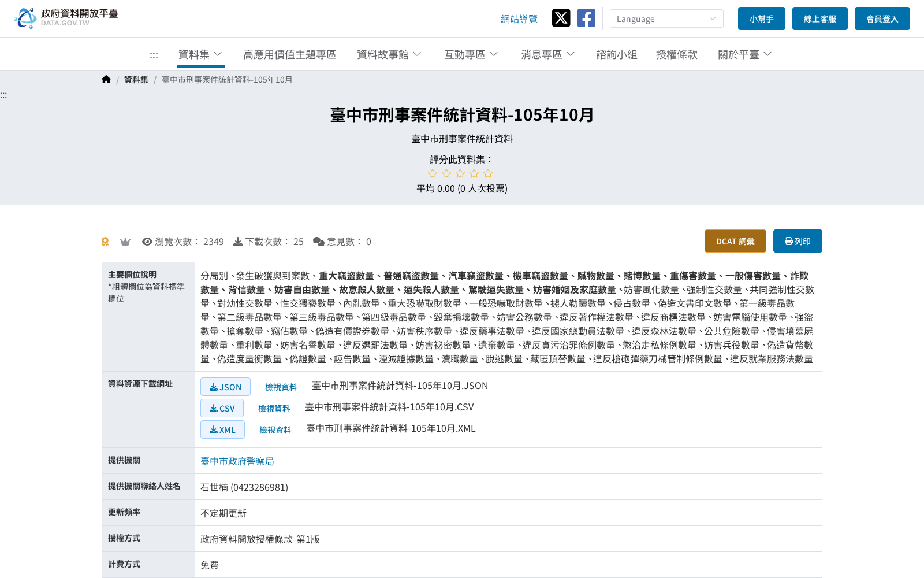
Task: Click the 網站導覽 link
Action: (519, 19)
